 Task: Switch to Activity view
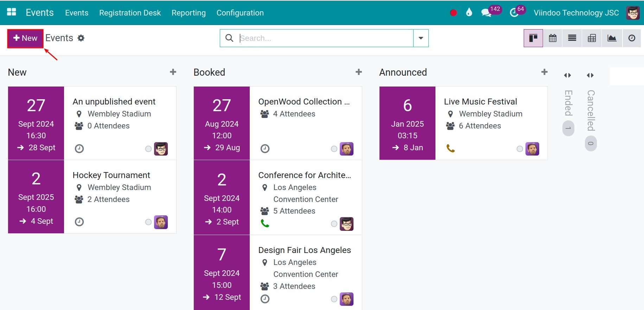pyautogui.click(x=632, y=38)
